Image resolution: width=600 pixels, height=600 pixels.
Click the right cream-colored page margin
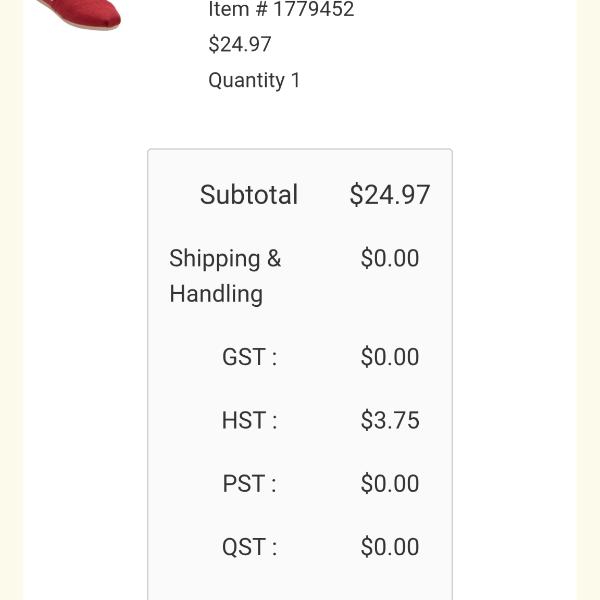pos(589,300)
